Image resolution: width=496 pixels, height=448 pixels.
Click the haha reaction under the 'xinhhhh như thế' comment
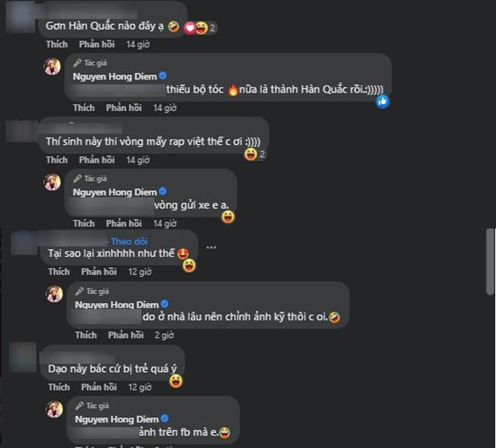pos(189,265)
